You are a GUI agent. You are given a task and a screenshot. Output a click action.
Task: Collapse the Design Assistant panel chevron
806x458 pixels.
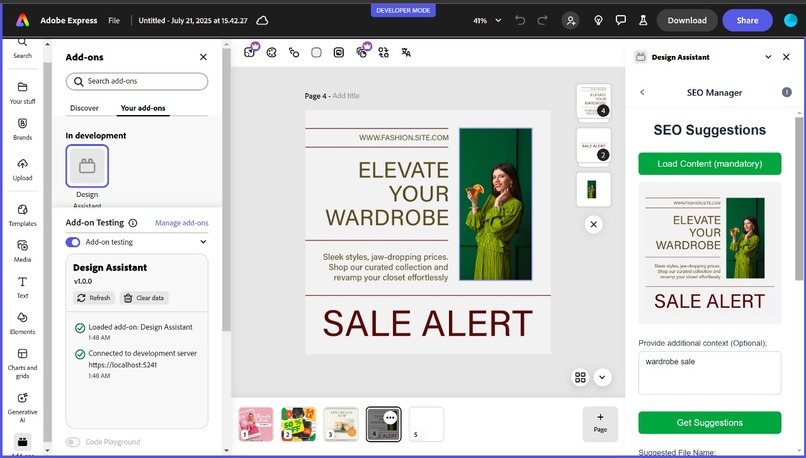[768, 57]
